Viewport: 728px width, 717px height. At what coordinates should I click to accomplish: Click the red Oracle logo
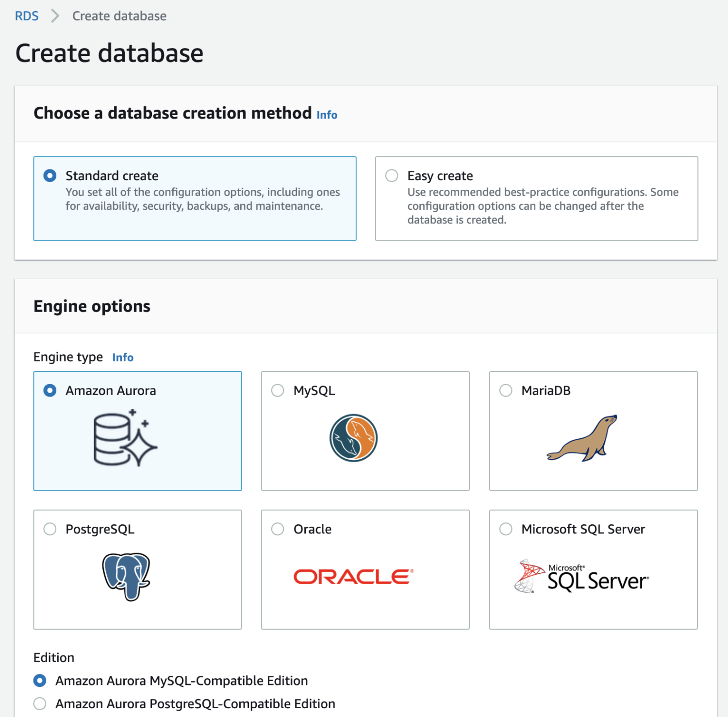pos(353,577)
